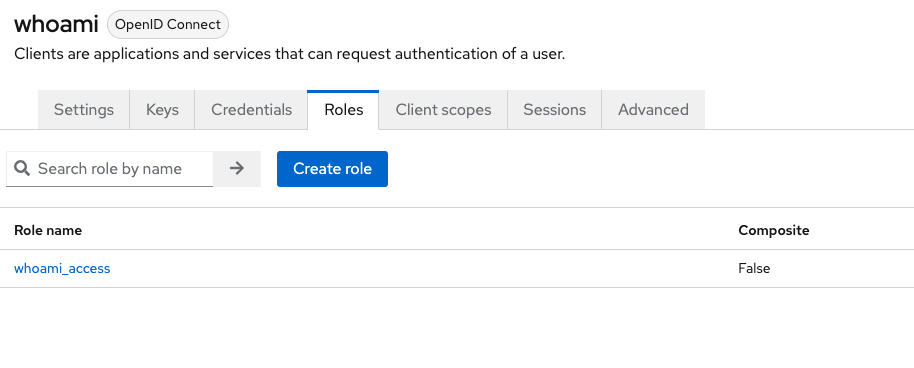Open the whoami_access role link
Screen dimensions: 914x368
click(62, 268)
